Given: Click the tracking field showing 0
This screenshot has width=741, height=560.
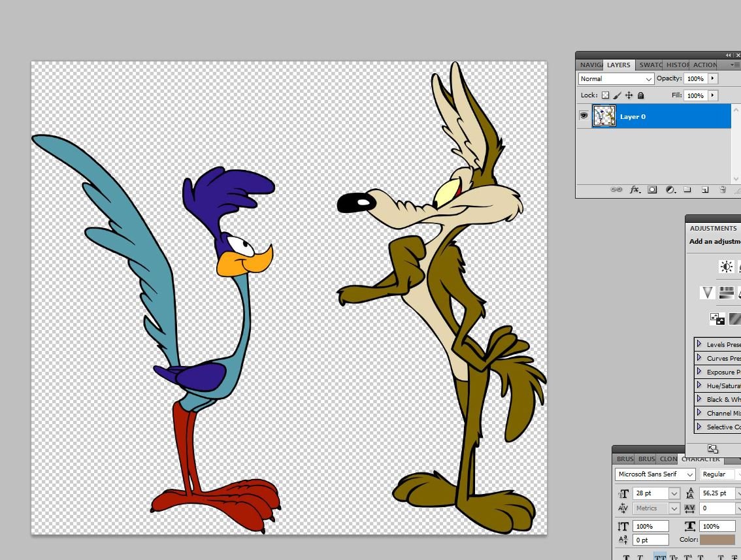Looking at the screenshot, I should pyautogui.click(x=717, y=508).
